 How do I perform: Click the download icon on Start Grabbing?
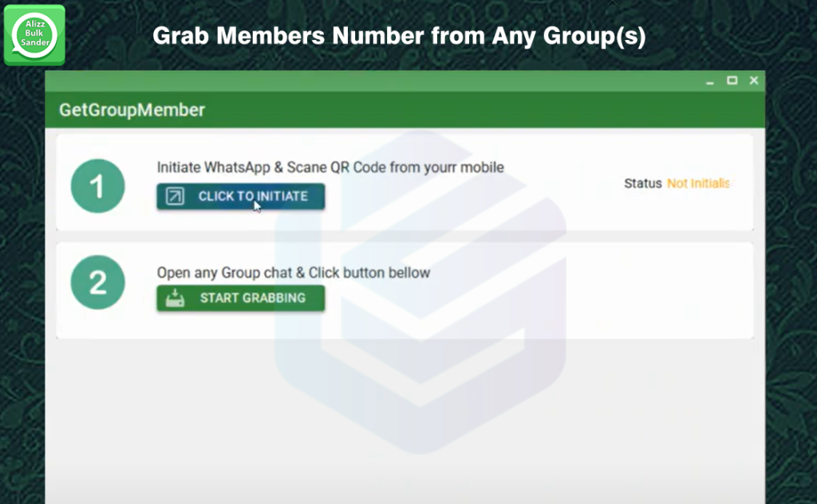tap(175, 298)
